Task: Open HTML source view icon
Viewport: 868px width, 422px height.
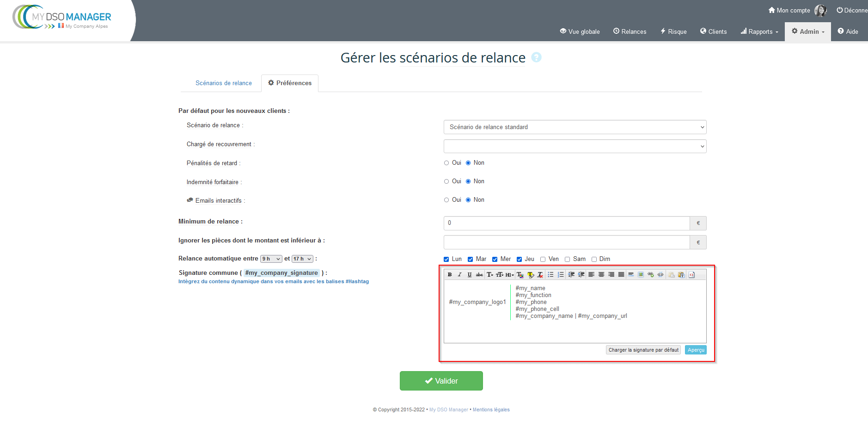Action: tap(691, 275)
